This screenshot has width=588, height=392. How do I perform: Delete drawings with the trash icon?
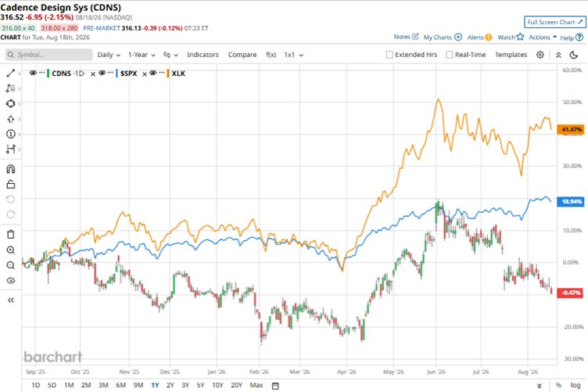tap(10, 235)
